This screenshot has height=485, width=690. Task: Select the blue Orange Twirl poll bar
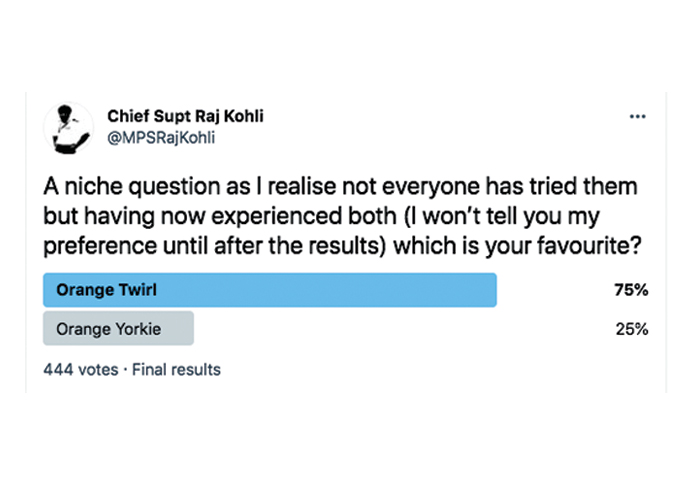tap(270, 290)
